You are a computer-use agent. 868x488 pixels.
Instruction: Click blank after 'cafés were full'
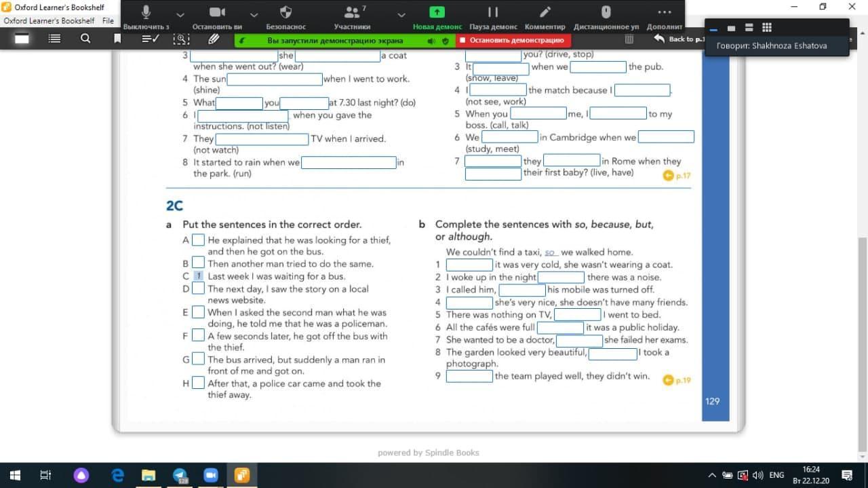click(x=560, y=328)
